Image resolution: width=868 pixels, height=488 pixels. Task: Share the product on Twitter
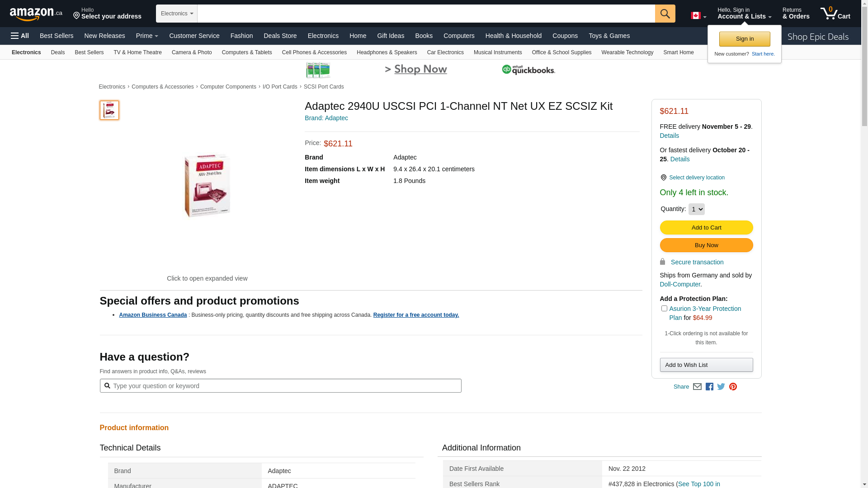pos(721,387)
